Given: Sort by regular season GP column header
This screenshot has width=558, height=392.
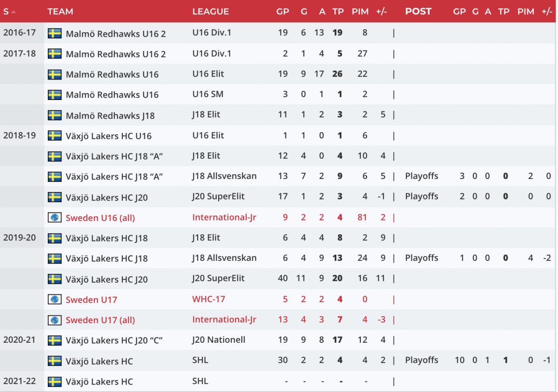Looking at the screenshot, I should tap(283, 12).
